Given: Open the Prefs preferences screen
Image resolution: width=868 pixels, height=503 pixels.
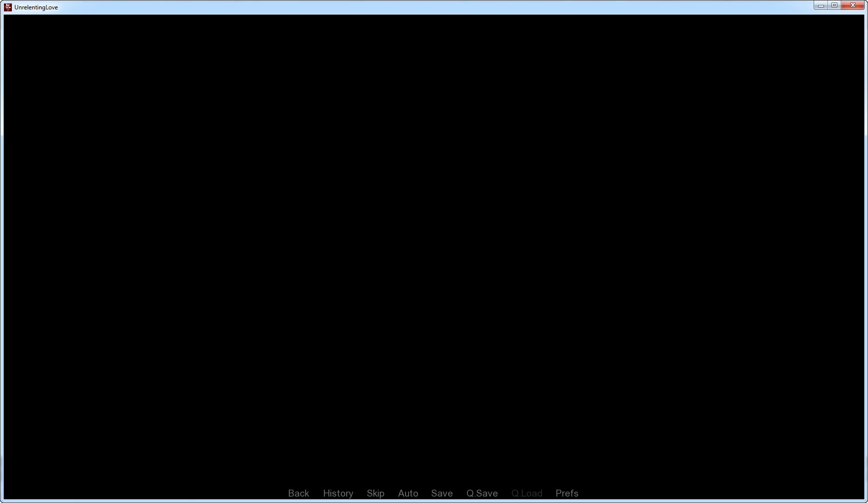Looking at the screenshot, I should [x=567, y=493].
